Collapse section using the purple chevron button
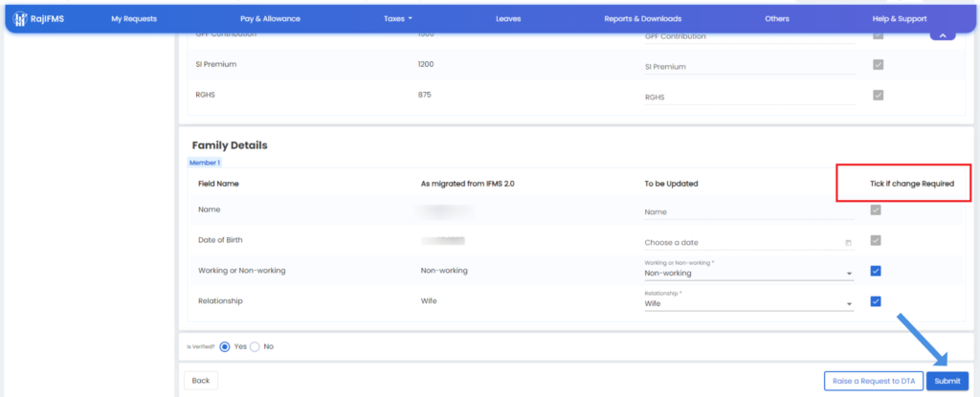 pyautogui.click(x=943, y=35)
